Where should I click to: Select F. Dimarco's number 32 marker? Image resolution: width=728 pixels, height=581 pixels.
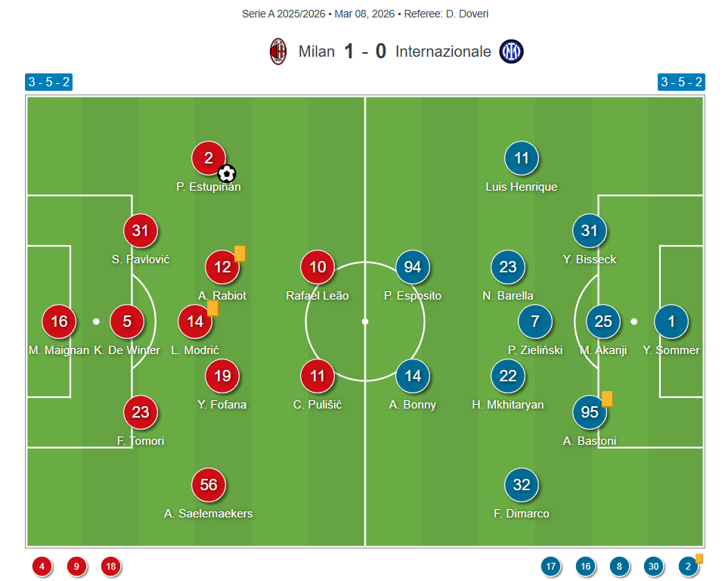click(522, 485)
